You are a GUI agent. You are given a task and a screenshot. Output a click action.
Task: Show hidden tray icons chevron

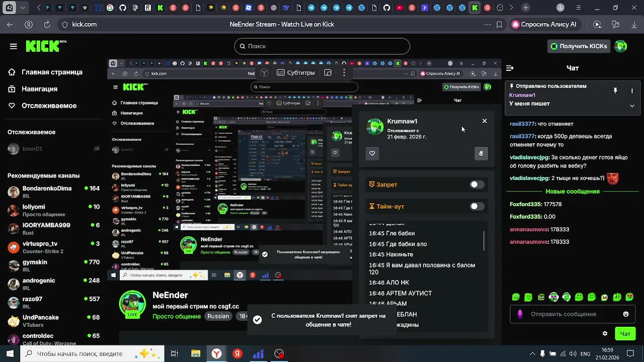coord(533,354)
